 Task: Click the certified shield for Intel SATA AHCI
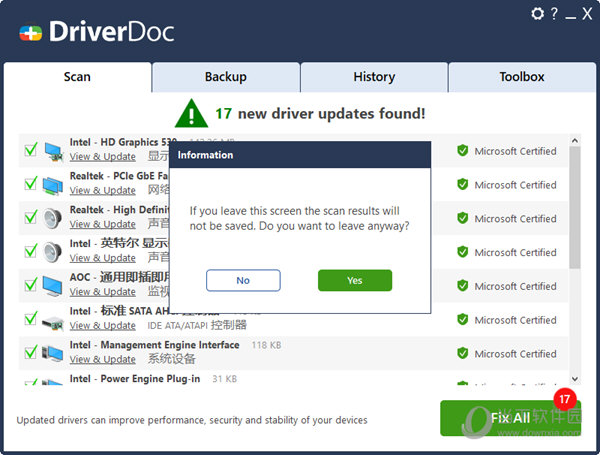pyautogui.click(x=463, y=319)
